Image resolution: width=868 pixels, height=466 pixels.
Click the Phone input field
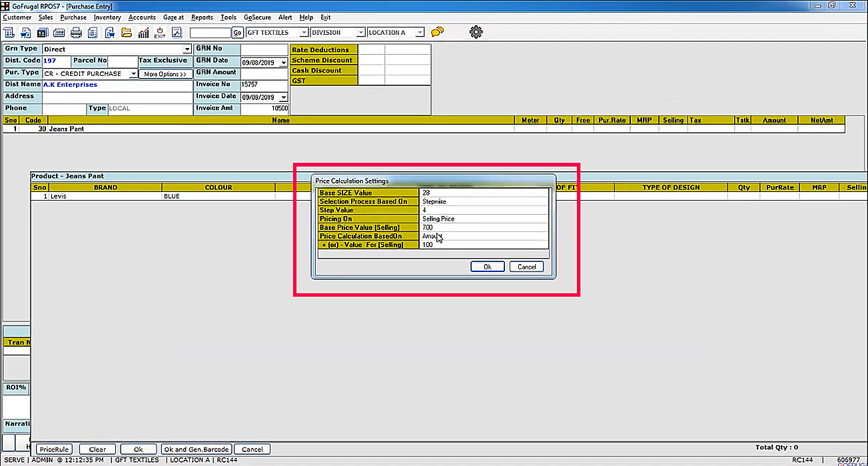coord(64,109)
